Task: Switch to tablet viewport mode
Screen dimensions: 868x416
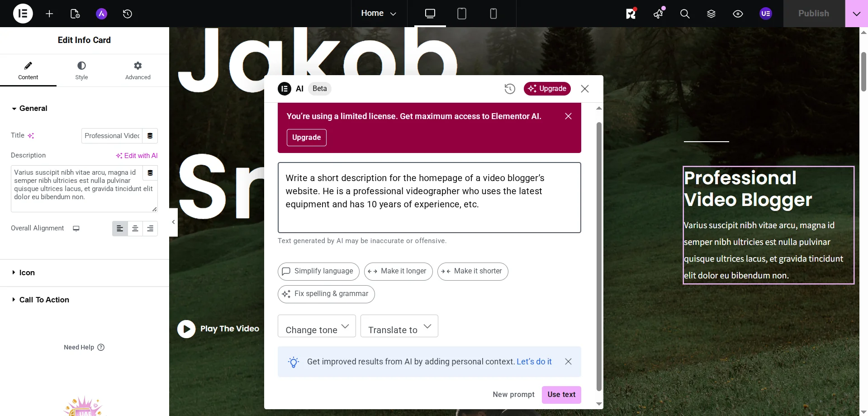Action: pyautogui.click(x=461, y=13)
